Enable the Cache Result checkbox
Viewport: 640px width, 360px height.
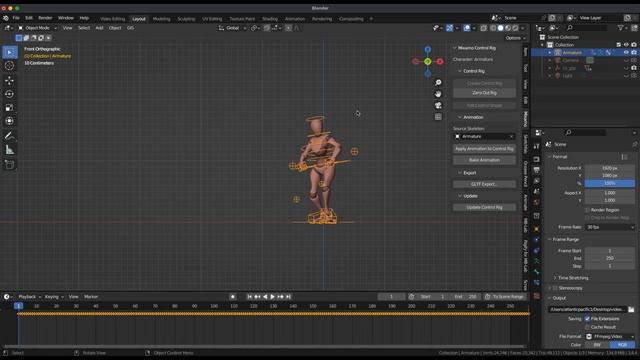coord(587,327)
